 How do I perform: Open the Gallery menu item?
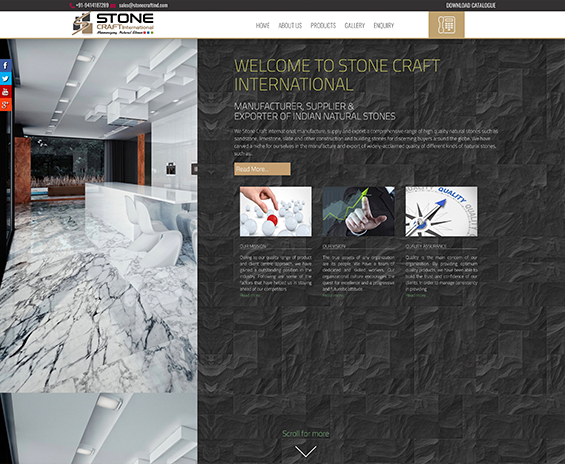coord(355,26)
